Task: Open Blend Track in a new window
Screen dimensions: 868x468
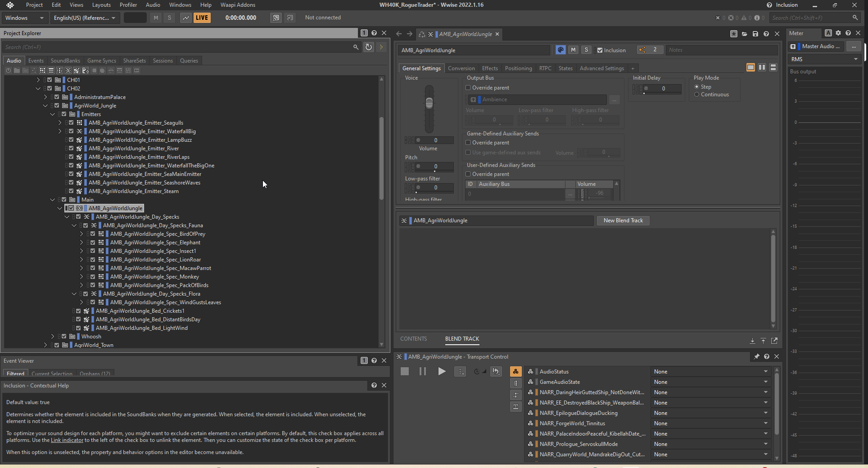Action: pos(774,341)
